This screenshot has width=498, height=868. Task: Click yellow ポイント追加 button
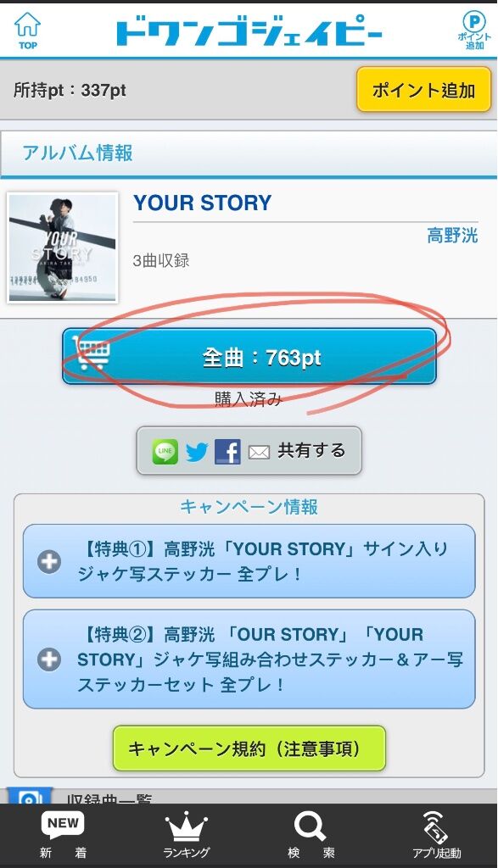click(424, 90)
